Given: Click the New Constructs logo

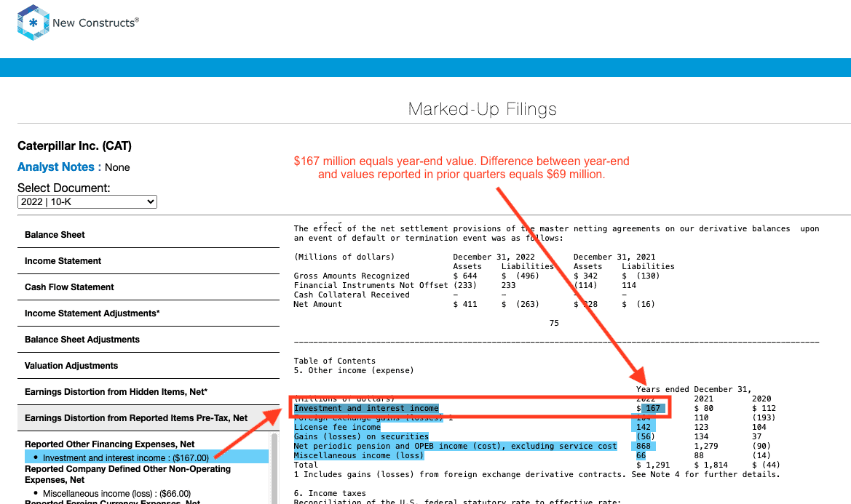Looking at the screenshot, I should [78, 23].
